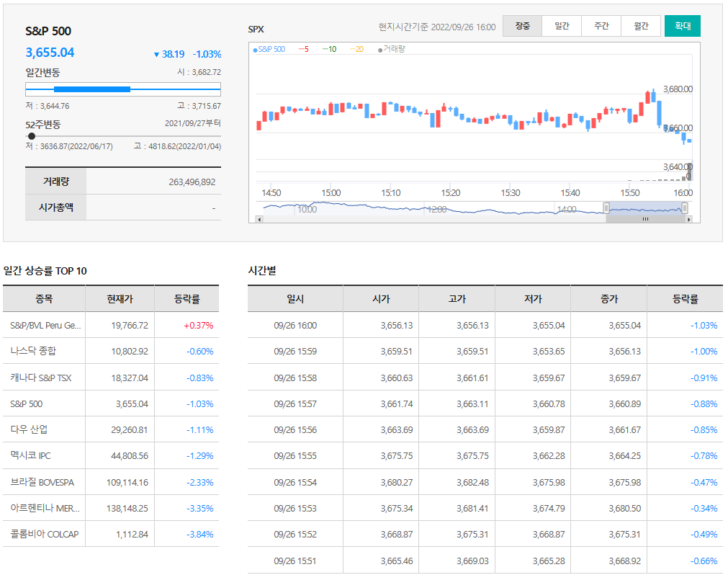728x580 pixels.
Task: Click 현재가 column header
Action: tap(120, 299)
